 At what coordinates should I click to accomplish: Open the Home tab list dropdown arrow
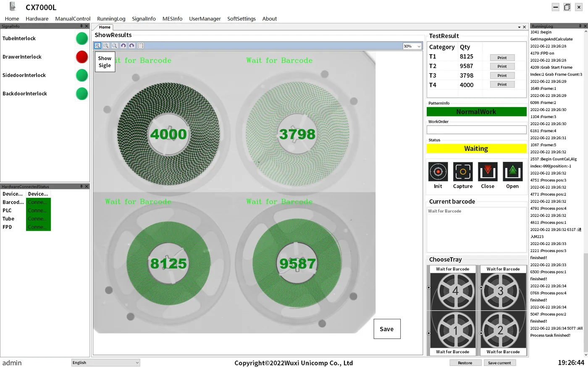519,27
